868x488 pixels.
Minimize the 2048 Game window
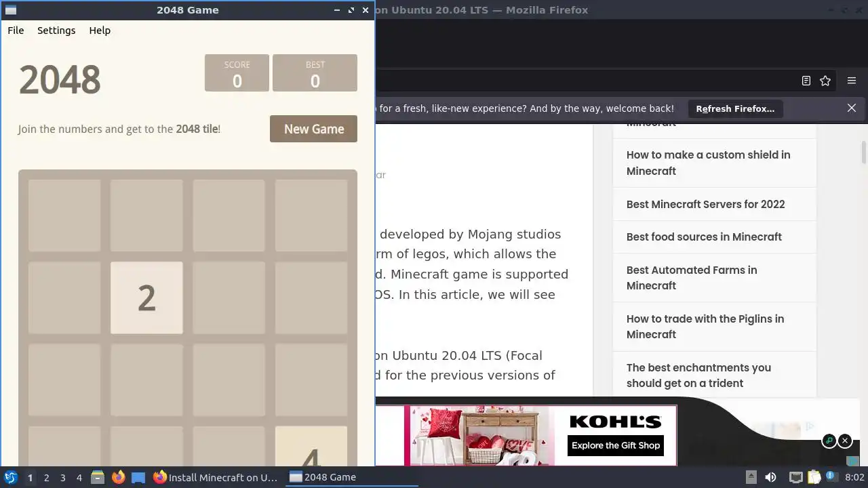337,10
